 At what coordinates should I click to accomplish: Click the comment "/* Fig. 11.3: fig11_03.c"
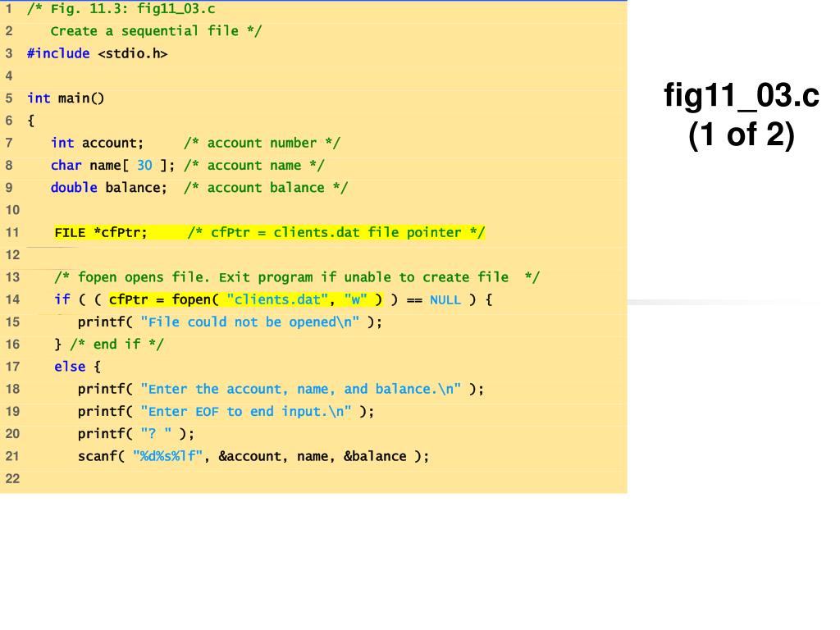pyautogui.click(x=121, y=9)
